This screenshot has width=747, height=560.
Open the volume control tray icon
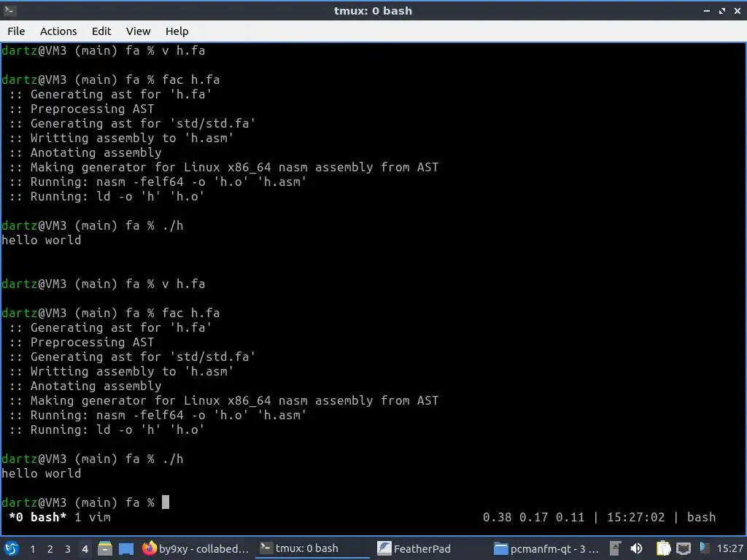tap(636, 548)
